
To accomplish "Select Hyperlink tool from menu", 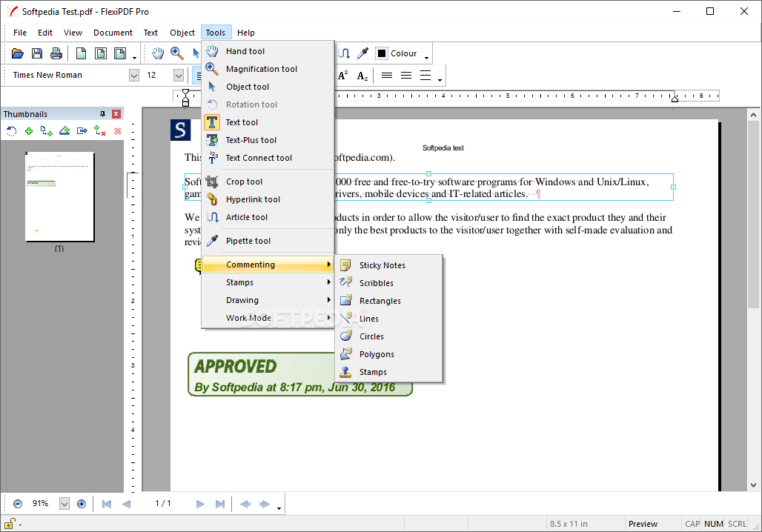I will (268, 199).
